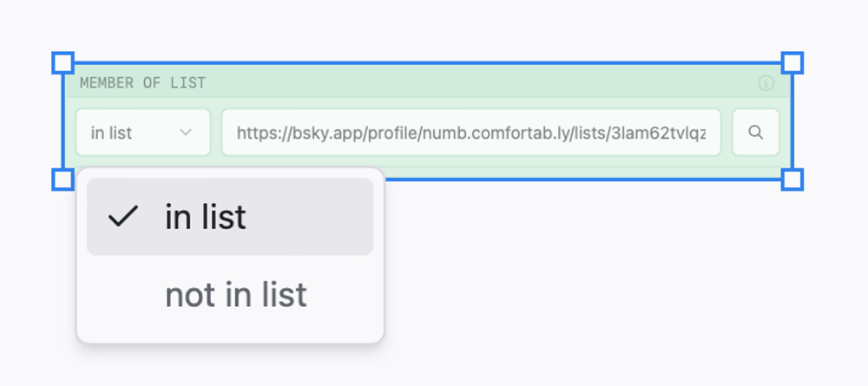Click the checkmark icon beside in list
The height and width of the screenshot is (386, 868).
coord(123,216)
